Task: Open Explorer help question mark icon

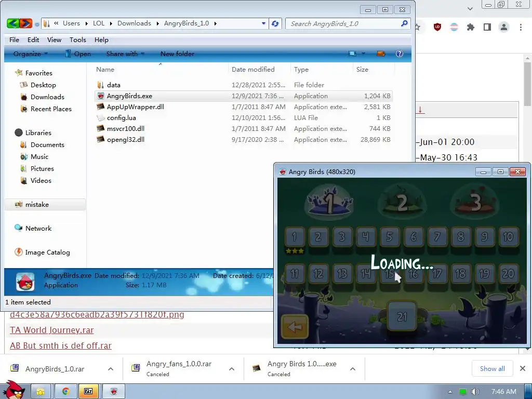Action: [400, 54]
